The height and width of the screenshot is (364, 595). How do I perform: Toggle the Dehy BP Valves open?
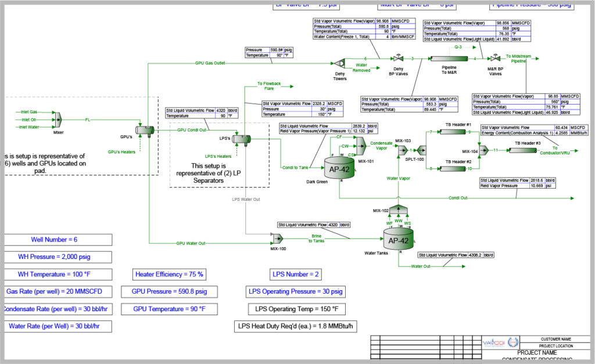point(398,59)
